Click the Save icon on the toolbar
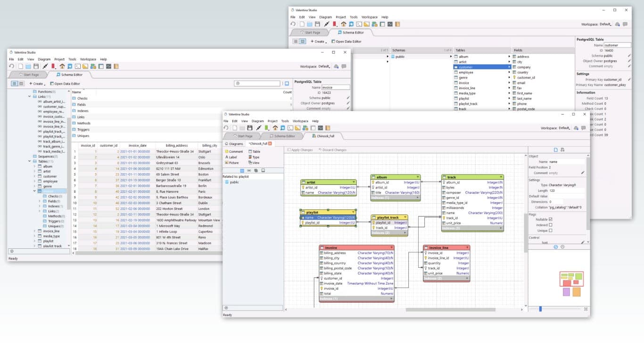Image resolution: width=644 pixels, height=362 pixels. click(250, 128)
